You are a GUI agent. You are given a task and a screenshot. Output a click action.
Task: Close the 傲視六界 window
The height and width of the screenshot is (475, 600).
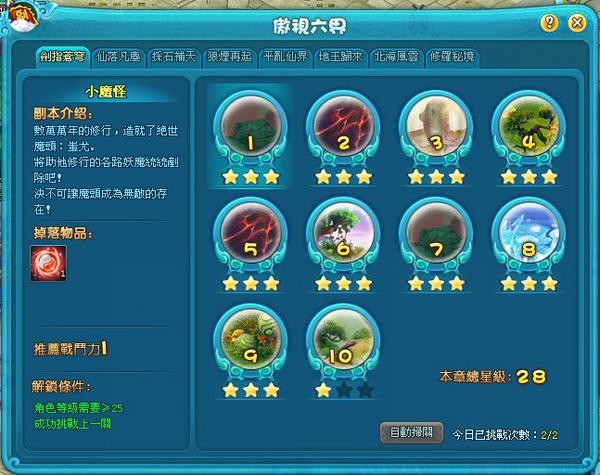577,23
